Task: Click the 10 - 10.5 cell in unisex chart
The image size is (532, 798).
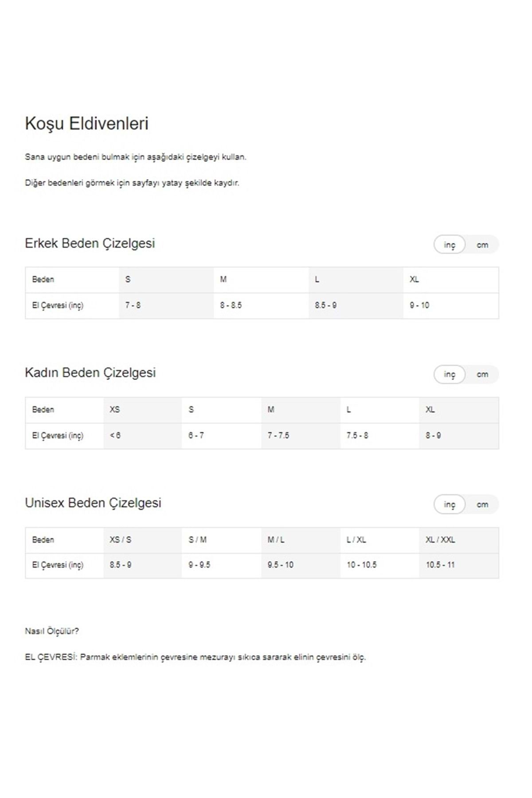Action: coord(379,565)
